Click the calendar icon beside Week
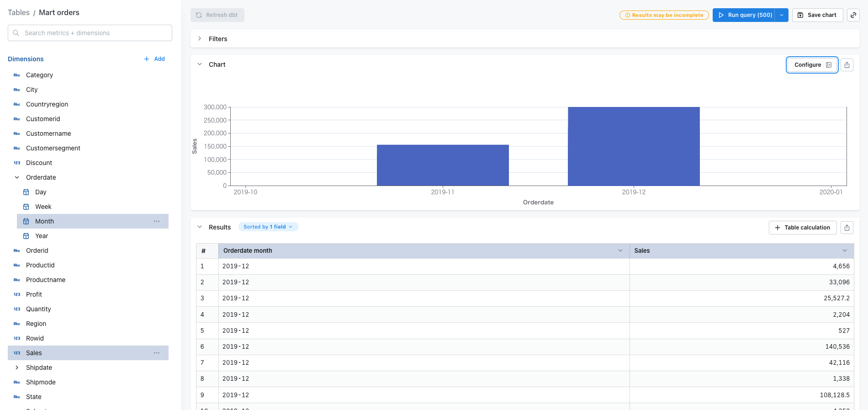This screenshot has width=868, height=410. [x=26, y=207]
